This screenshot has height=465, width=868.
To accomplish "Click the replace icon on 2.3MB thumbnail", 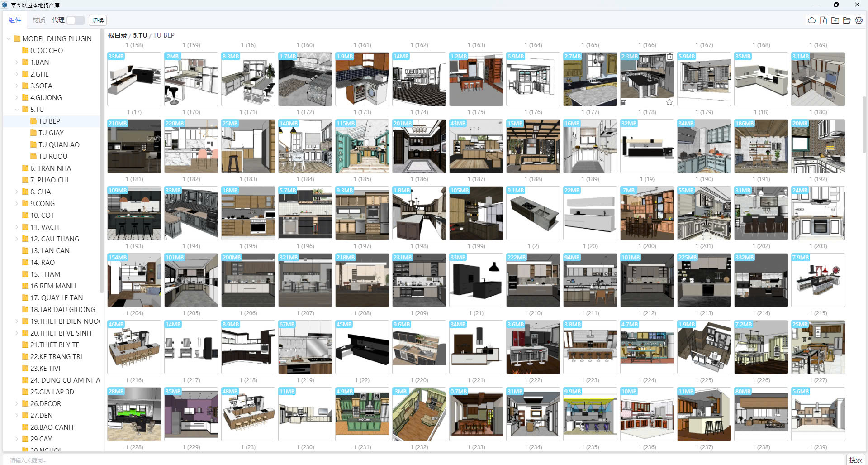I will [623, 102].
